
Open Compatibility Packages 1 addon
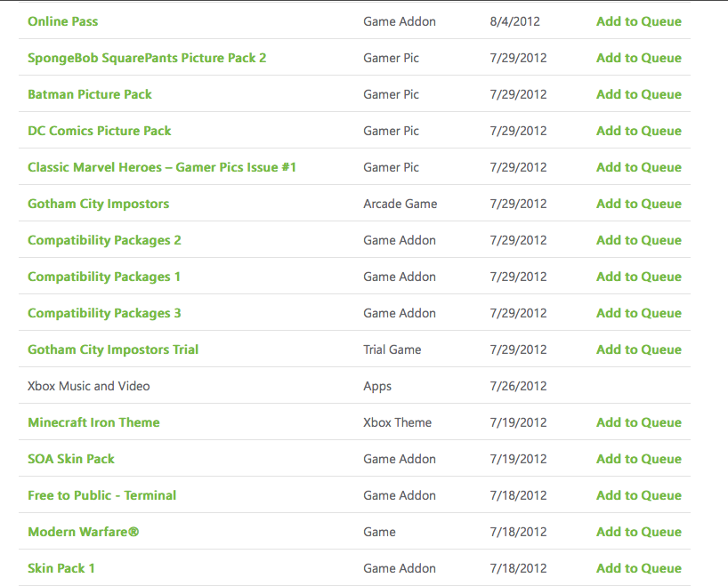(104, 277)
